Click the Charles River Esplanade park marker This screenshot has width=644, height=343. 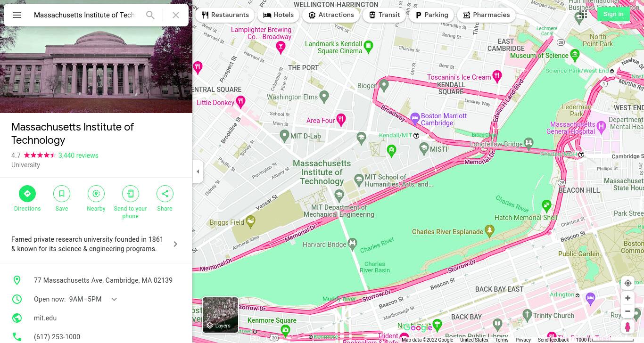[489, 230]
